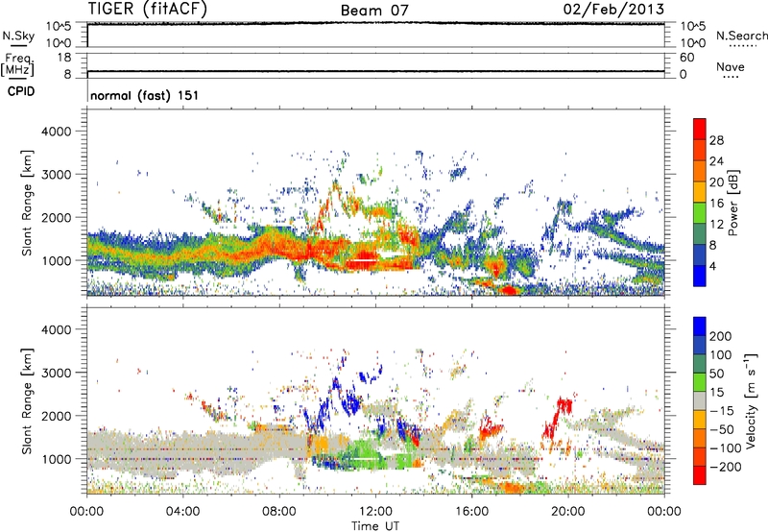The width and height of the screenshot is (768, 532).
Task: Select the Beam 07 heading
Action: (374, 10)
